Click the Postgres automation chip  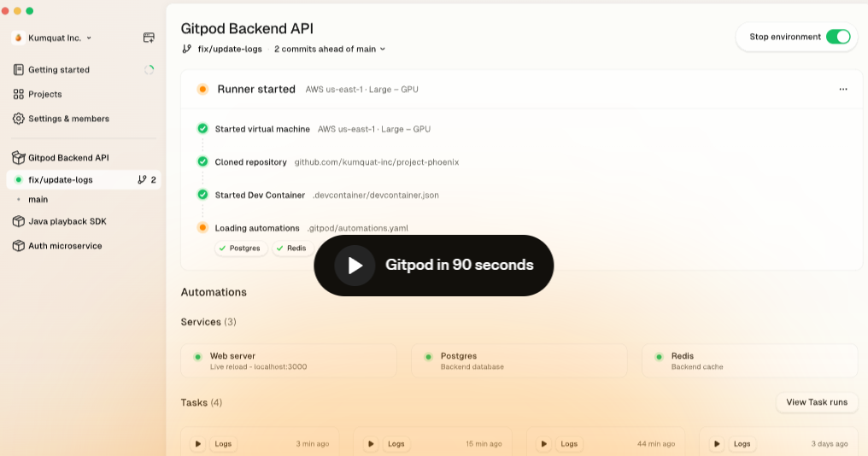(242, 248)
